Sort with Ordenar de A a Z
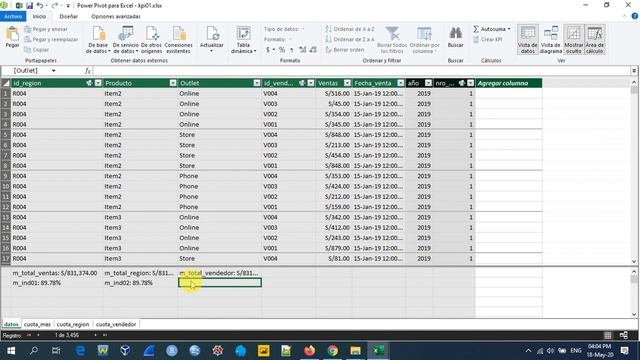 (x=350, y=29)
